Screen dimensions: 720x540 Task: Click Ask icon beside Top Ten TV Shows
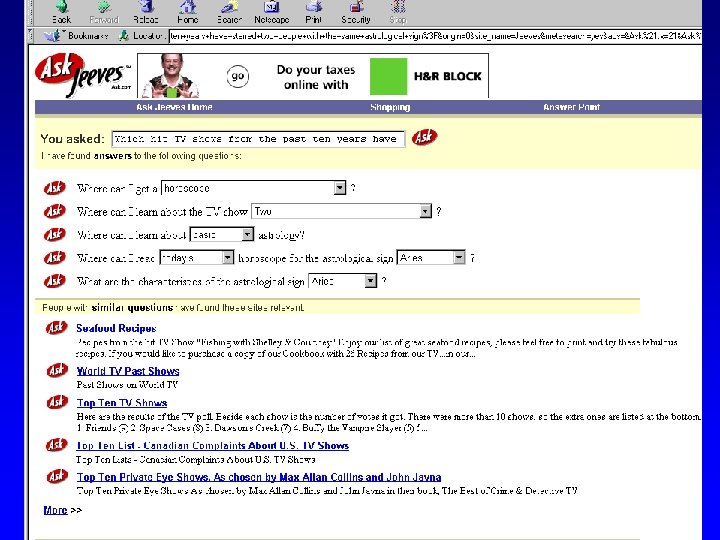(57, 402)
